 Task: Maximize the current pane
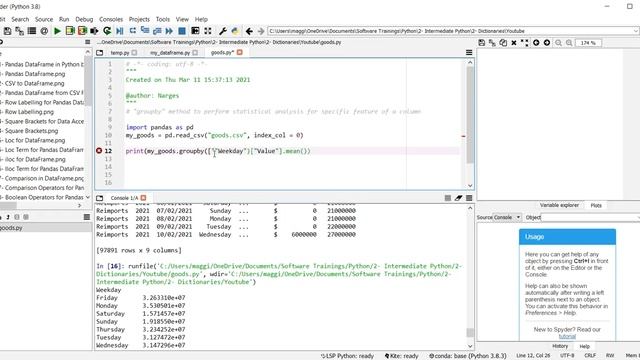195,31
